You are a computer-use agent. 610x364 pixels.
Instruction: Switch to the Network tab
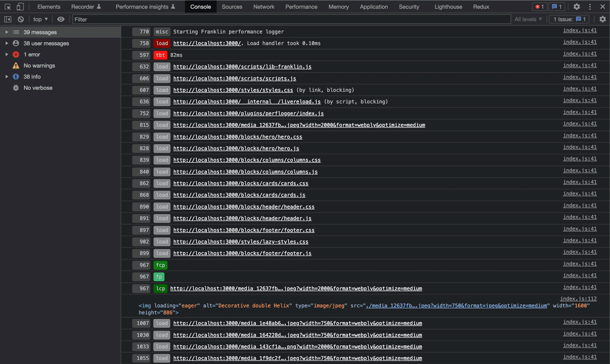coord(263,7)
